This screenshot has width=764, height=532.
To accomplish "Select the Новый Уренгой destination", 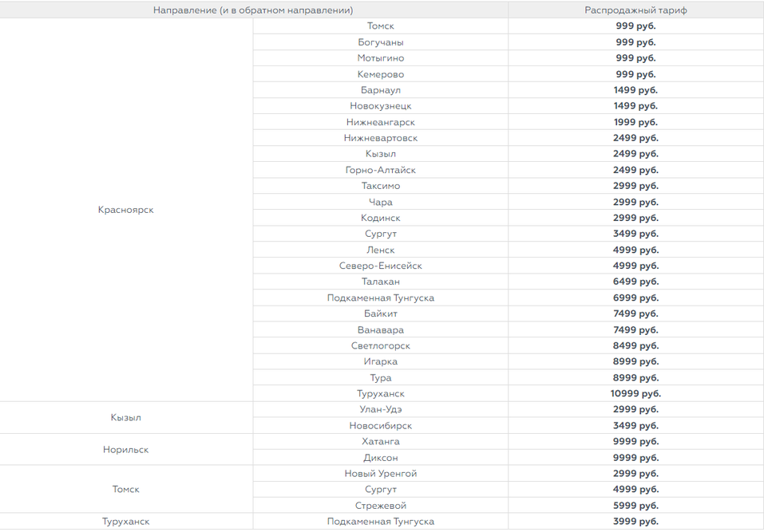I will (x=380, y=473).
